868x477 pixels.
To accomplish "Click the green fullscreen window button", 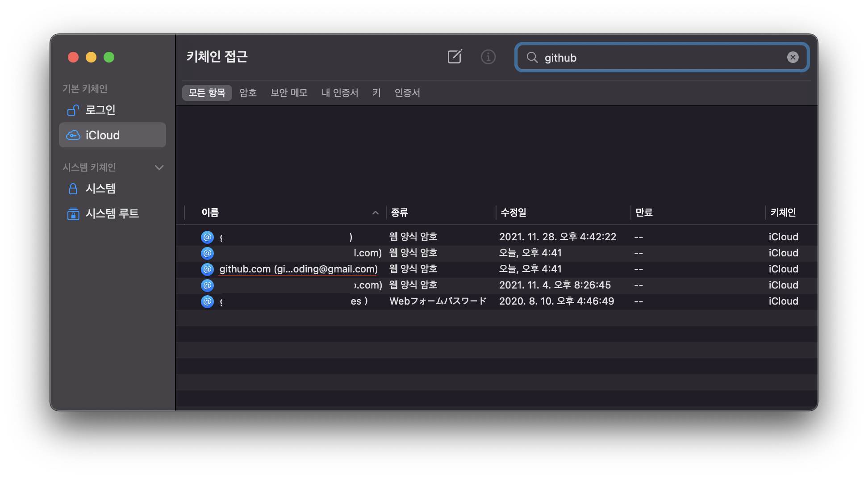I will coord(109,57).
